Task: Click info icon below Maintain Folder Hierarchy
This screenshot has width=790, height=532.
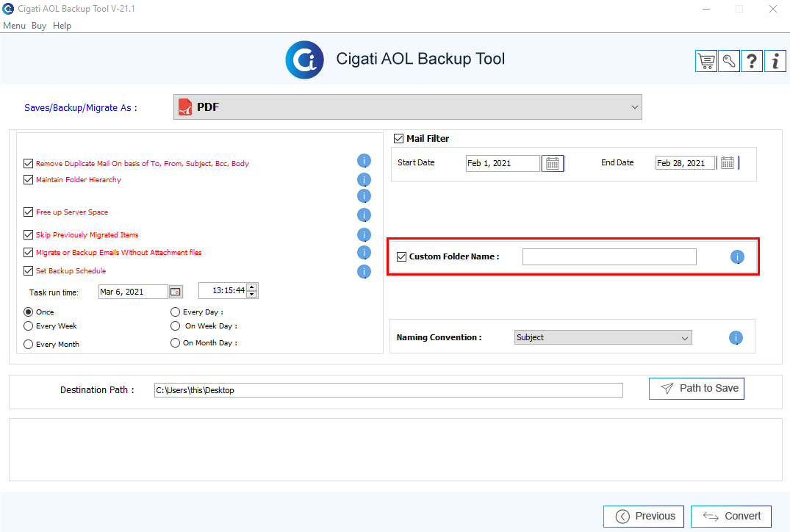Action: pos(365,196)
